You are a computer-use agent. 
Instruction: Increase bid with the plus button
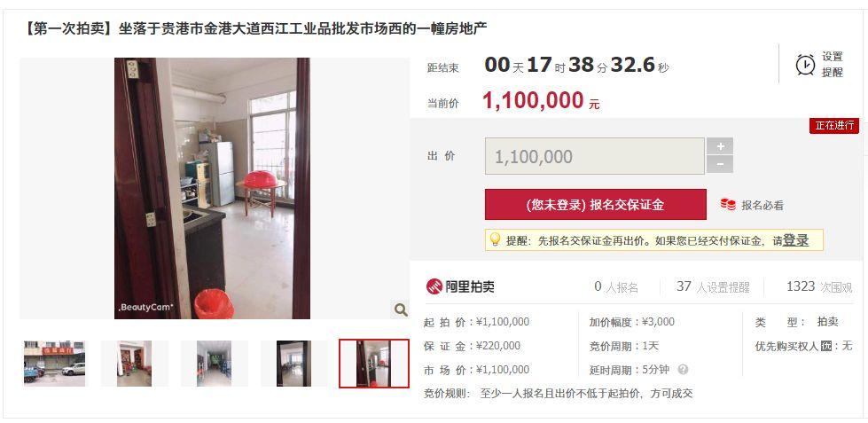pos(720,146)
